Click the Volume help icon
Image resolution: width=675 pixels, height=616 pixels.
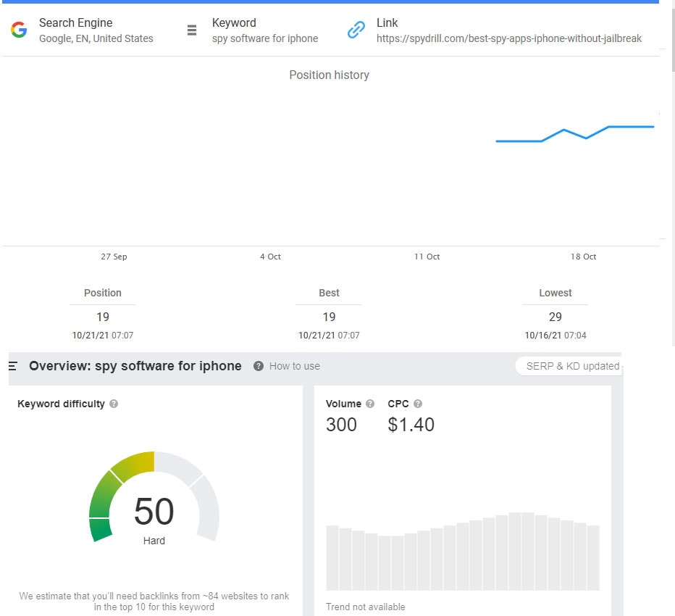370,404
